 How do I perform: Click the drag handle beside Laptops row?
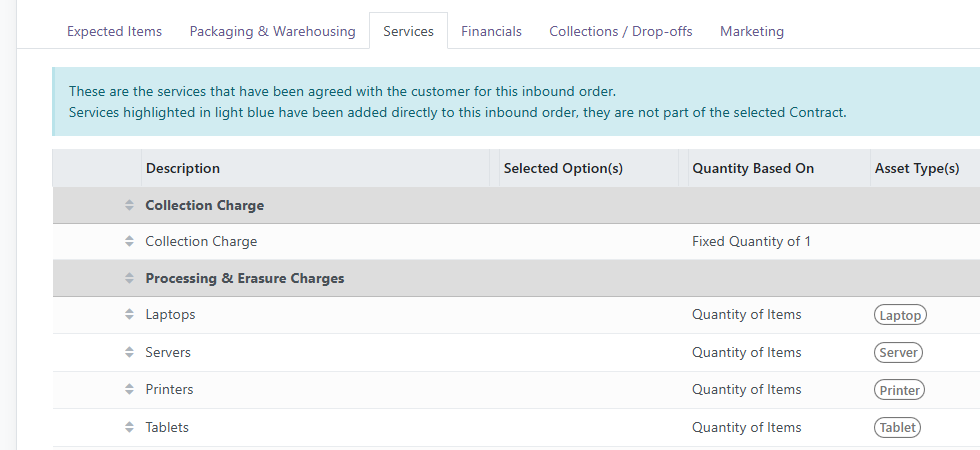coord(129,315)
